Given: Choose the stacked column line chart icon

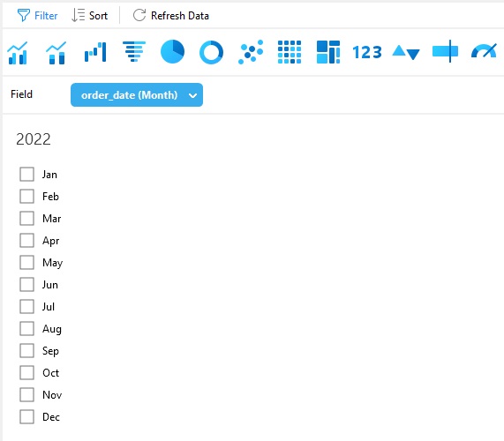Looking at the screenshot, I should click(x=56, y=52).
